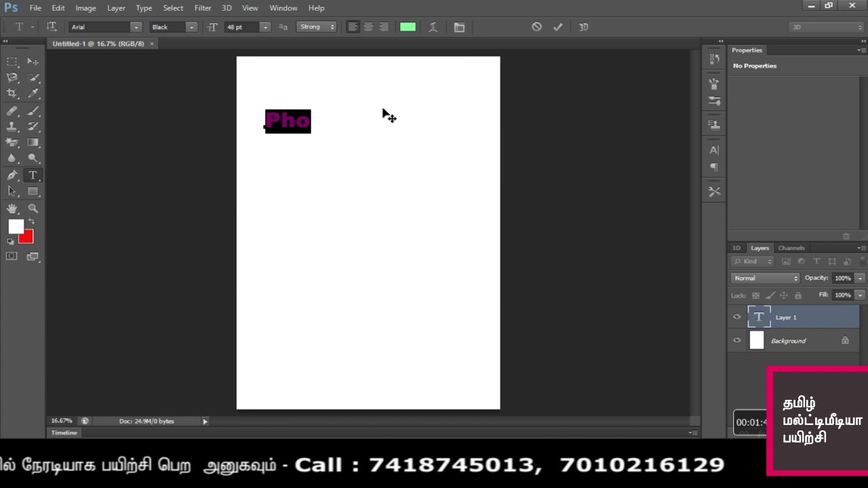The width and height of the screenshot is (868, 488).
Task: Open Brush Presets panel icon
Action: point(714,101)
